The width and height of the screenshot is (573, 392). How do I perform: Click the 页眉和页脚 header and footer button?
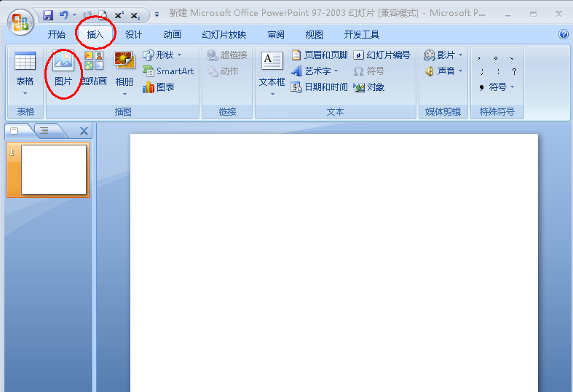(320, 55)
